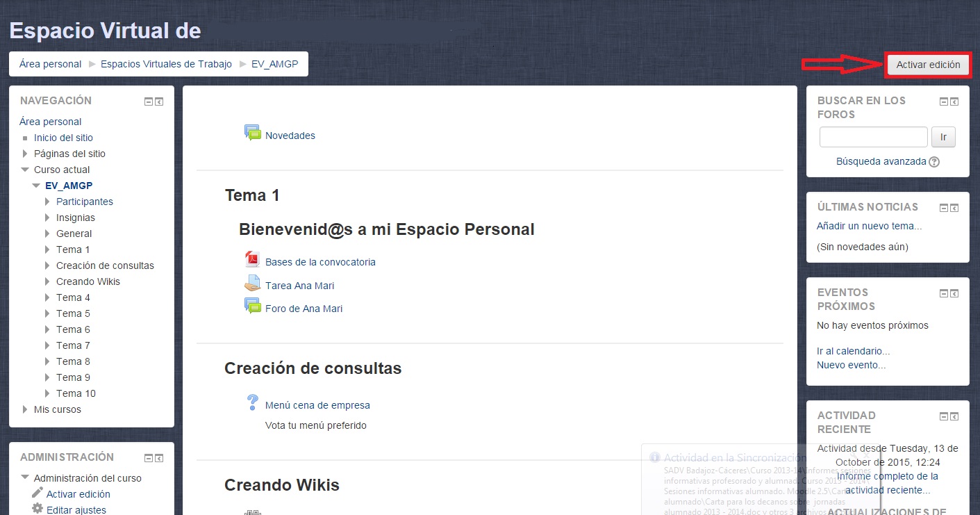Expand Páginas del sitio in navigation tree
980x515 pixels.
point(26,154)
